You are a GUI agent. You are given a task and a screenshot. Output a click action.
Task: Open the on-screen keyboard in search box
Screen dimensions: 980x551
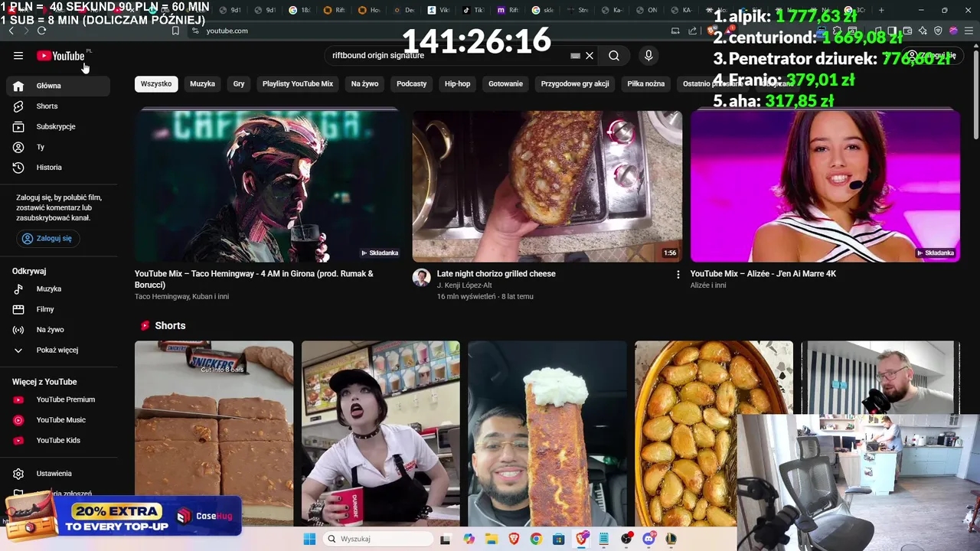click(576, 55)
